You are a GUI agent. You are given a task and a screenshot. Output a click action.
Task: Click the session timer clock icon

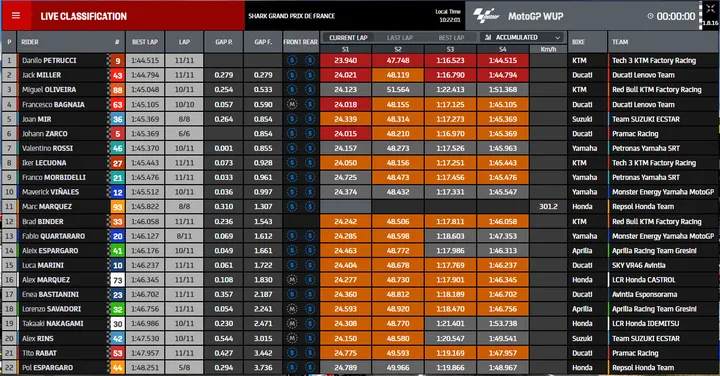pyautogui.click(x=650, y=16)
